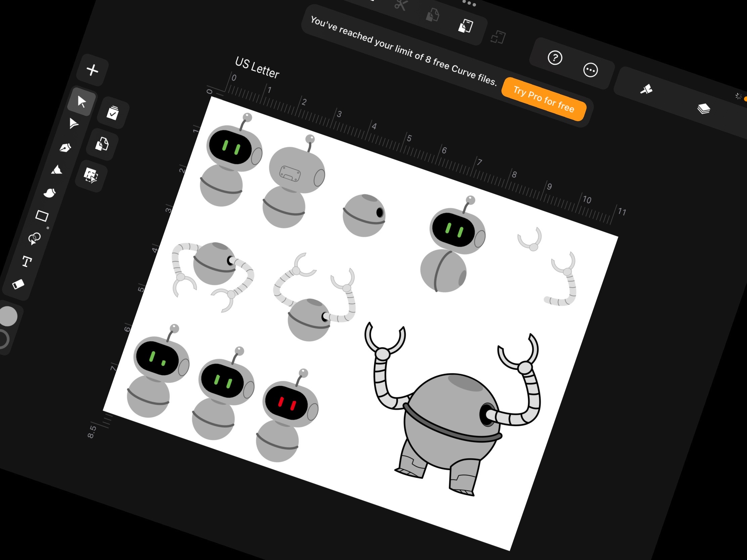Open the More options ellipsis menu
The width and height of the screenshot is (747, 560).
pos(590,70)
